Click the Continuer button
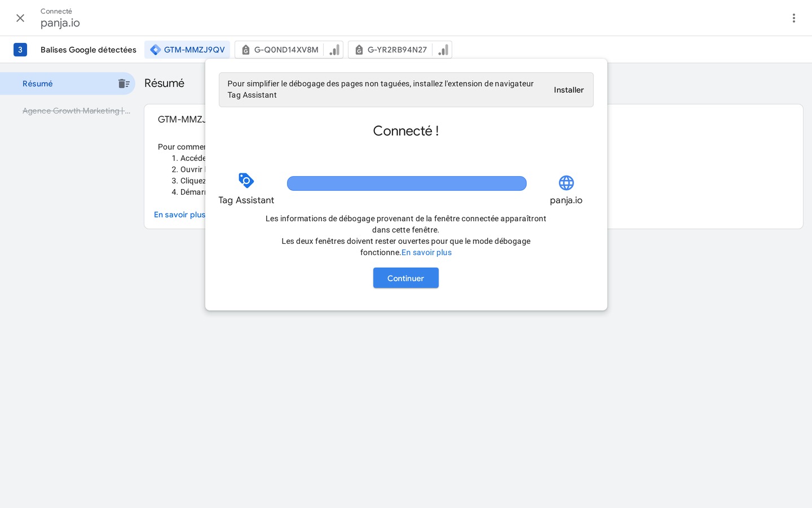The width and height of the screenshot is (812, 508). pos(406,278)
